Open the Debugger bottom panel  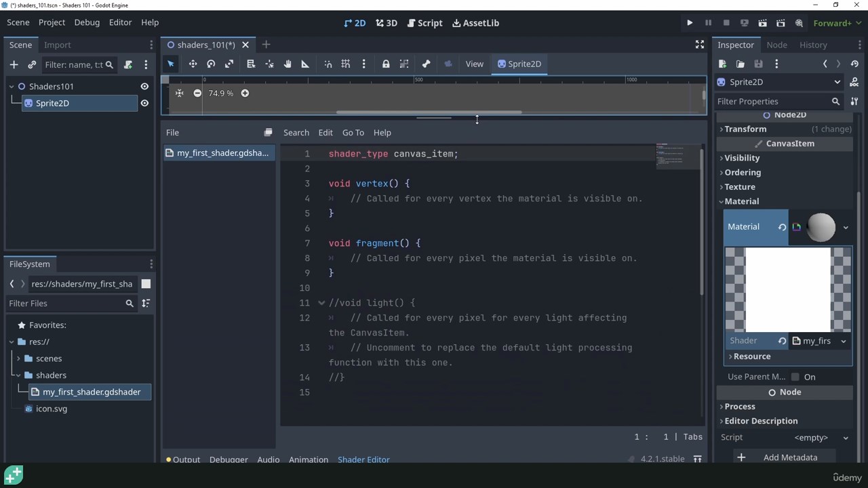pyautogui.click(x=229, y=460)
